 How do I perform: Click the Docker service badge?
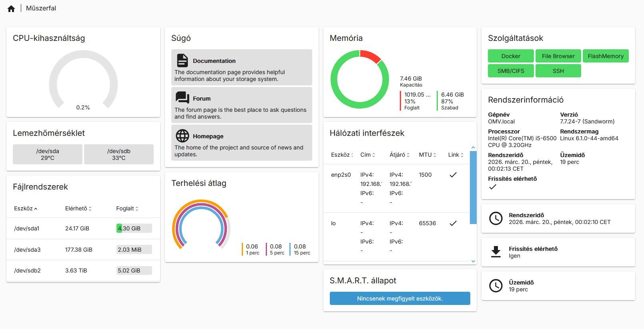click(x=511, y=56)
